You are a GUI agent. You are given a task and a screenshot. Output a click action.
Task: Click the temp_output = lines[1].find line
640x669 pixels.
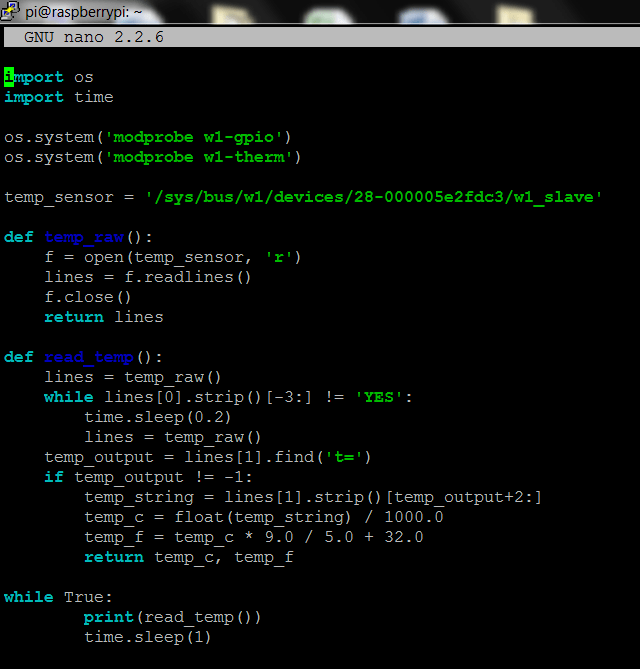[x=208, y=457]
